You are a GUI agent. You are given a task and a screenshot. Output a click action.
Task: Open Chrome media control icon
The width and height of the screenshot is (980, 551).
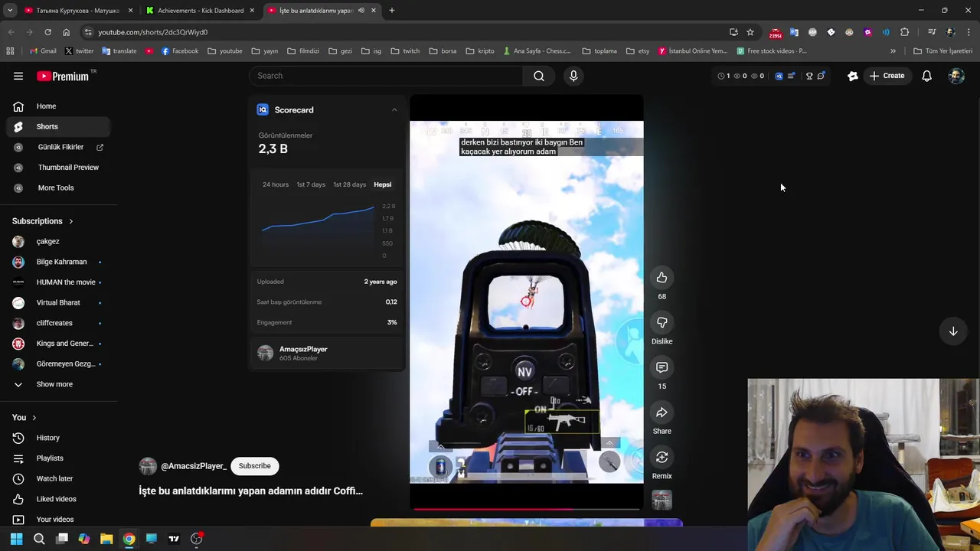point(932,32)
